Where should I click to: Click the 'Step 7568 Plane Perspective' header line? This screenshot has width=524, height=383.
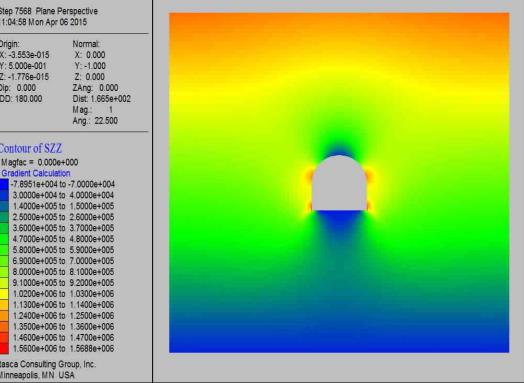tap(49, 11)
